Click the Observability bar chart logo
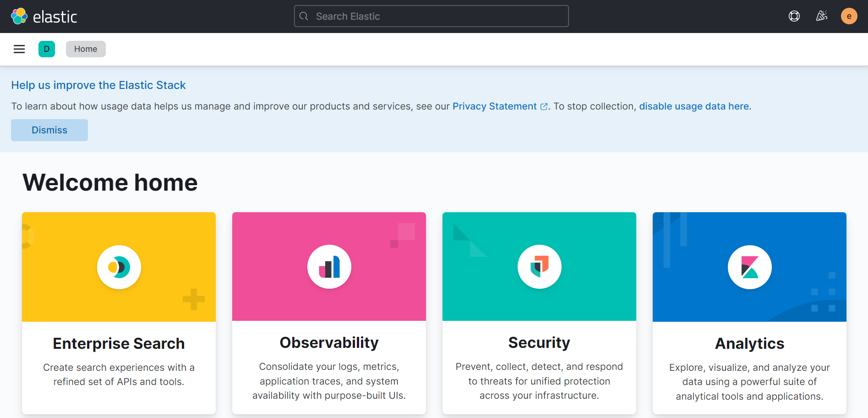Image resolution: width=868 pixels, height=418 pixels. [x=329, y=267]
